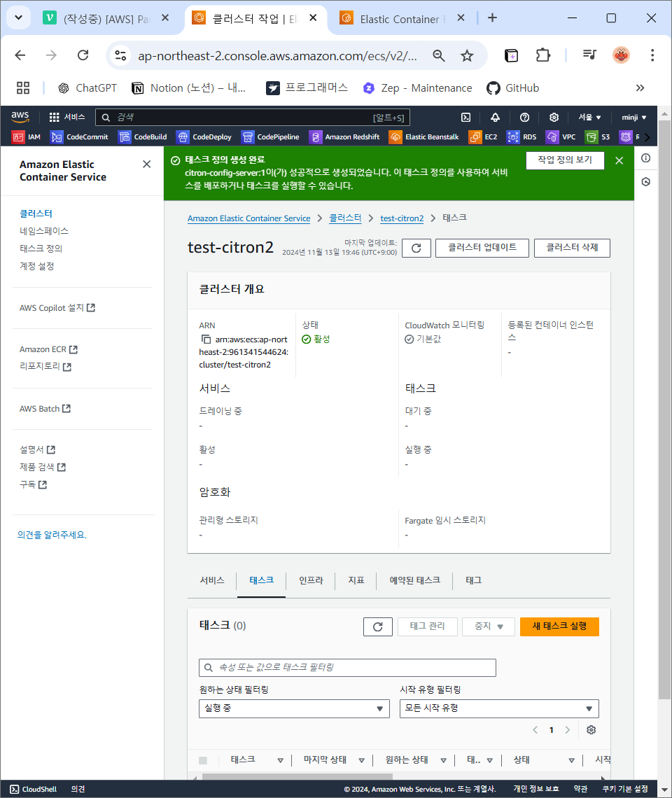Refresh the tasks list
672x798 pixels.
[x=378, y=626]
